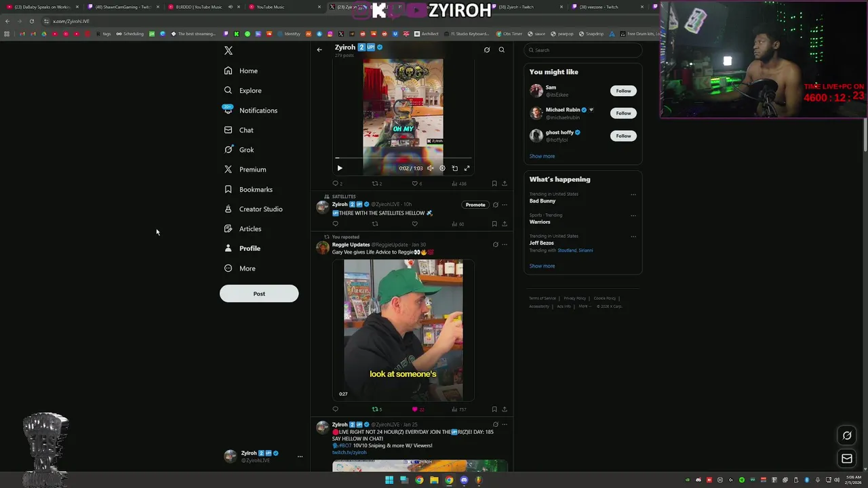This screenshot has width=868, height=488.
Task: Open Grok actions on SATELLITES post
Action: click(495, 205)
